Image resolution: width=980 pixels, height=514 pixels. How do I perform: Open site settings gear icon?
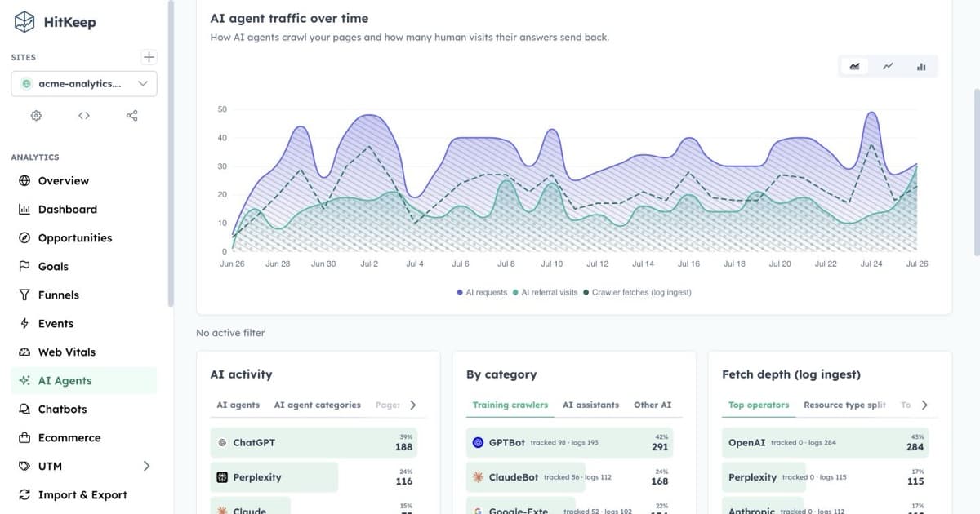tap(36, 116)
